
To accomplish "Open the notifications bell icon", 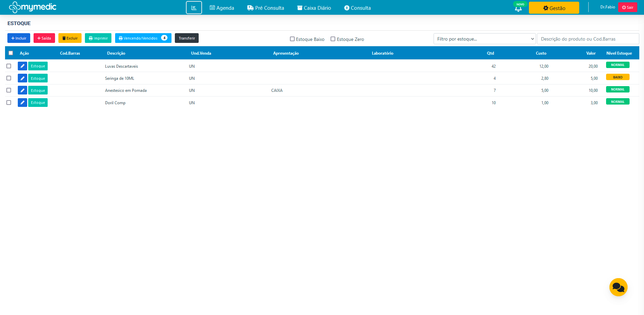I will pos(518,9).
